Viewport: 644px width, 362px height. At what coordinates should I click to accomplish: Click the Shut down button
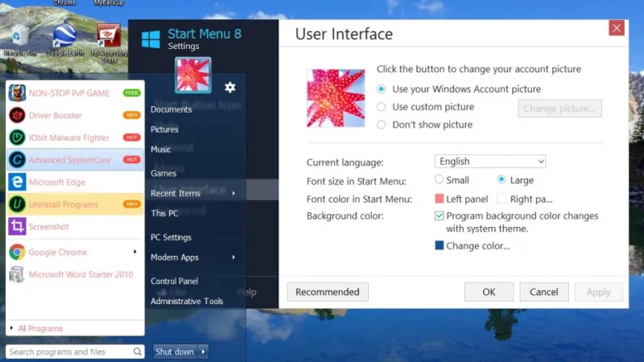pyautogui.click(x=175, y=352)
